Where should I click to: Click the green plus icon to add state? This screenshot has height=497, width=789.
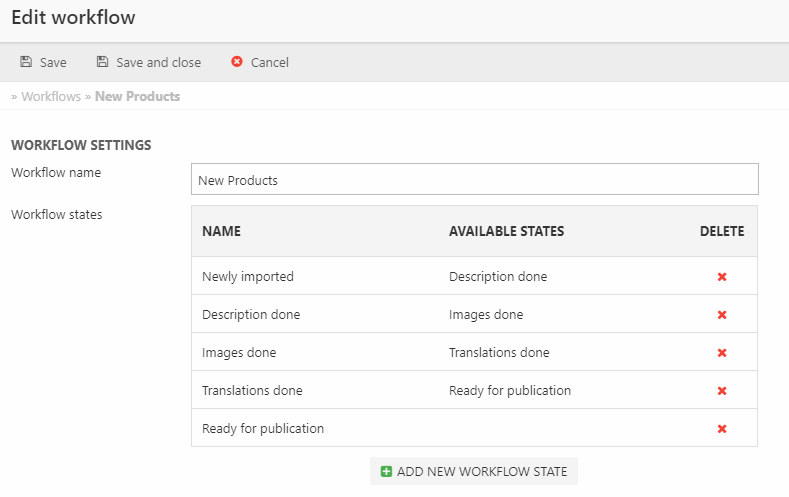(386, 471)
